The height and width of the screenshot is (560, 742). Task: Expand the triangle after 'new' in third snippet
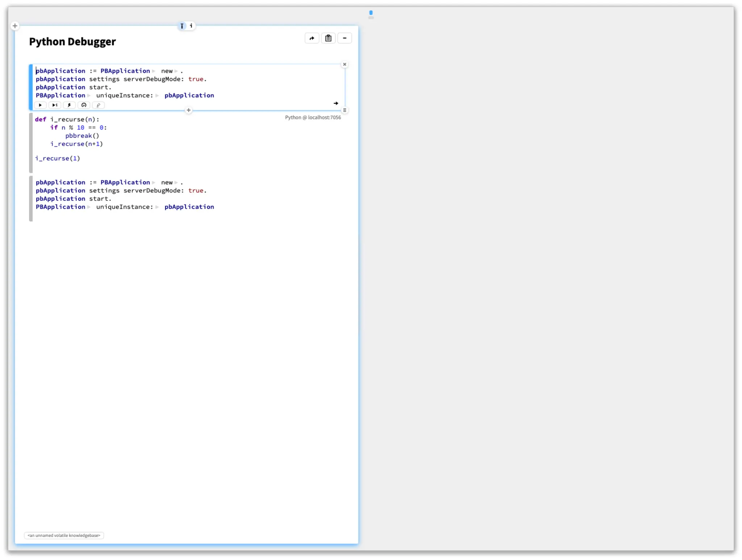[176, 183]
